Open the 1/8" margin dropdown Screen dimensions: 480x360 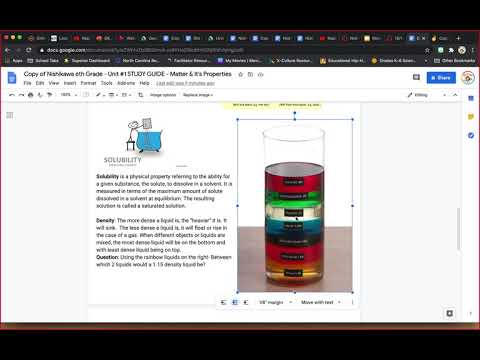pos(276,302)
